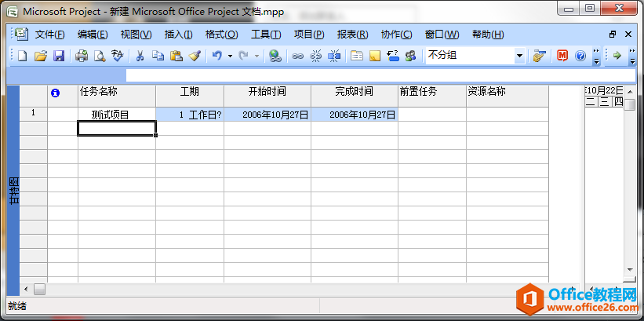
Task: Insert hyperlink with globe icon
Action: (275, 56)
